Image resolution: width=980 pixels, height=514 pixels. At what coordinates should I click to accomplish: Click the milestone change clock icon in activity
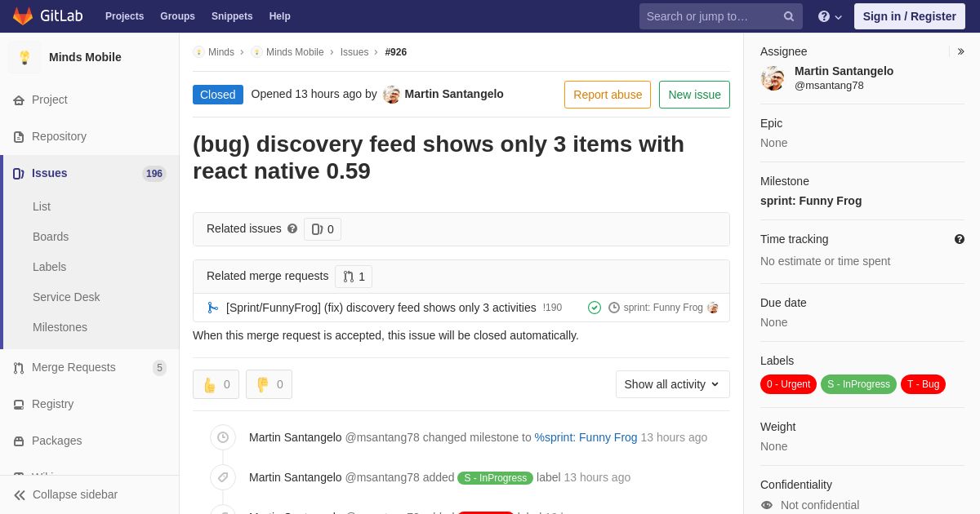coord(223,437)
